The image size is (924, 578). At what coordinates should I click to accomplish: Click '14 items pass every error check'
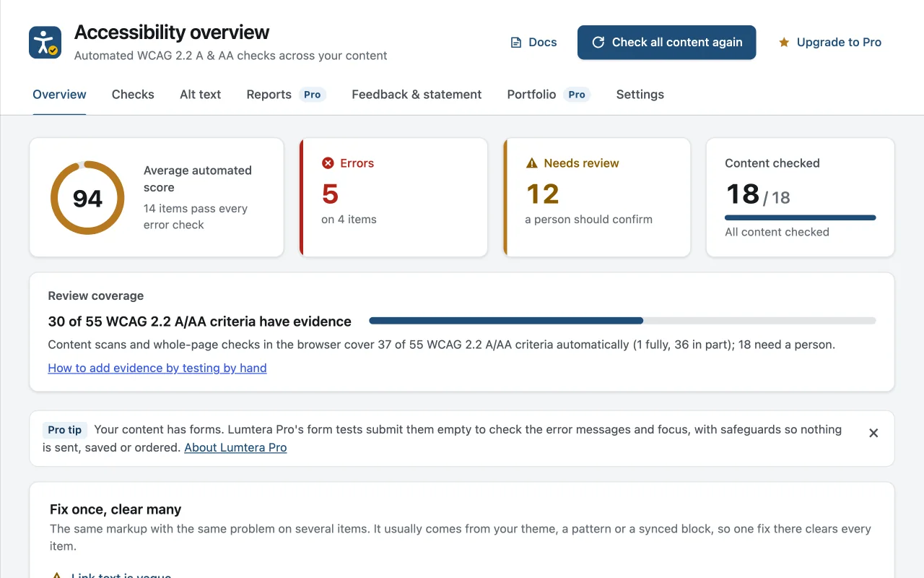196,217
